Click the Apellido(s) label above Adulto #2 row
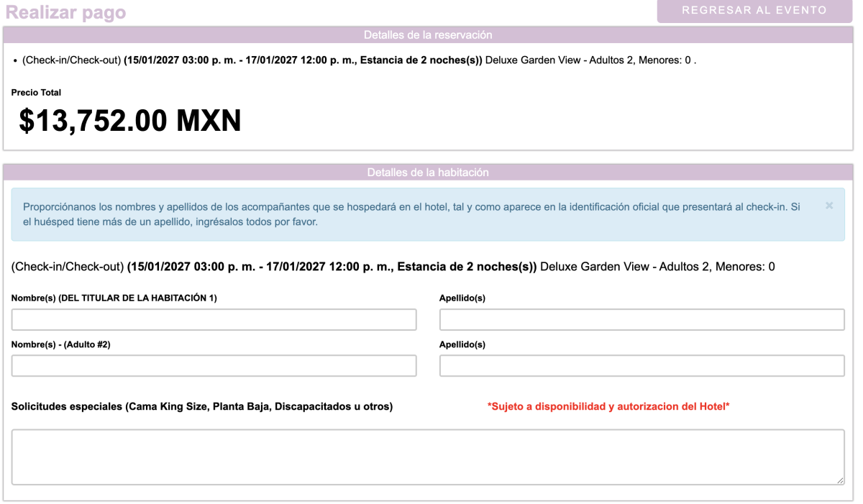This screenshot has width=863, height=504. pyautogui.click(x=462, y=344)
